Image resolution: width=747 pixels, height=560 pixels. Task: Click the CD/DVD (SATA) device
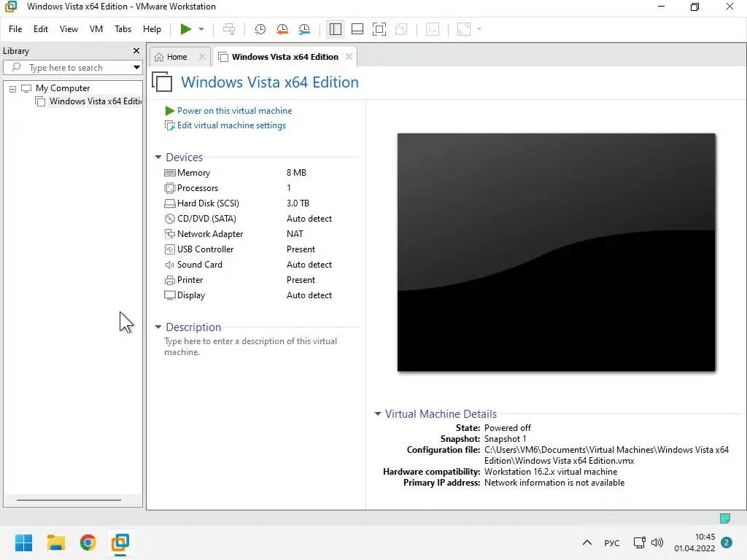[206, 219]
